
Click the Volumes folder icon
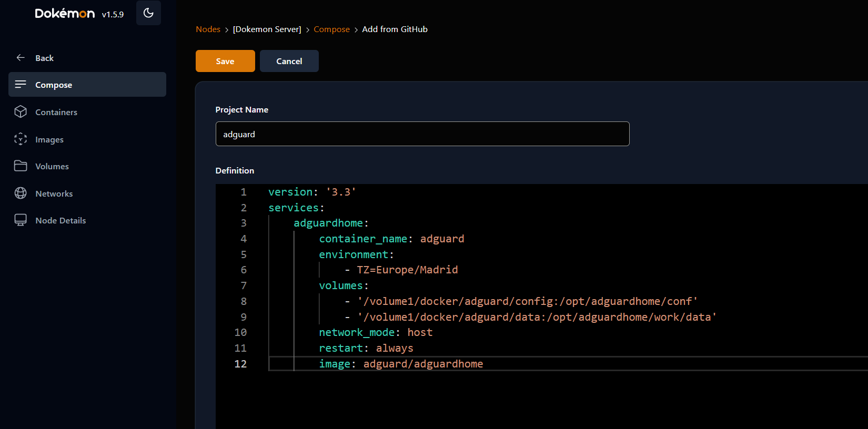[21, 166]
